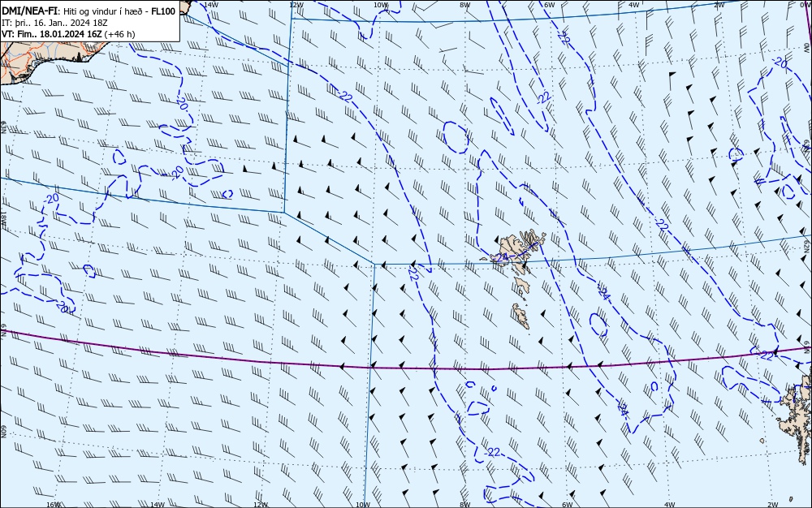Select the southernmost Faroe island, Suðuroy
This screenshot has width=812, height=508.
tap(521, 316)
